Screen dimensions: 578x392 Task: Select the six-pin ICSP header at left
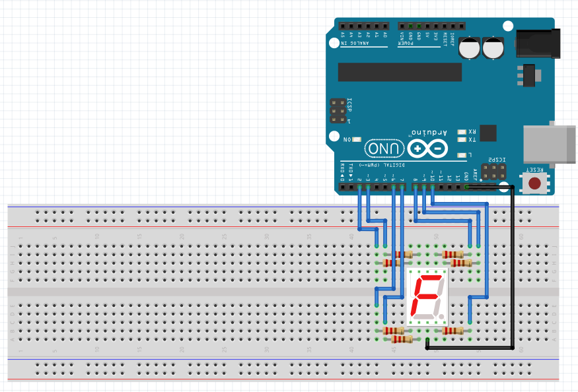338,112
